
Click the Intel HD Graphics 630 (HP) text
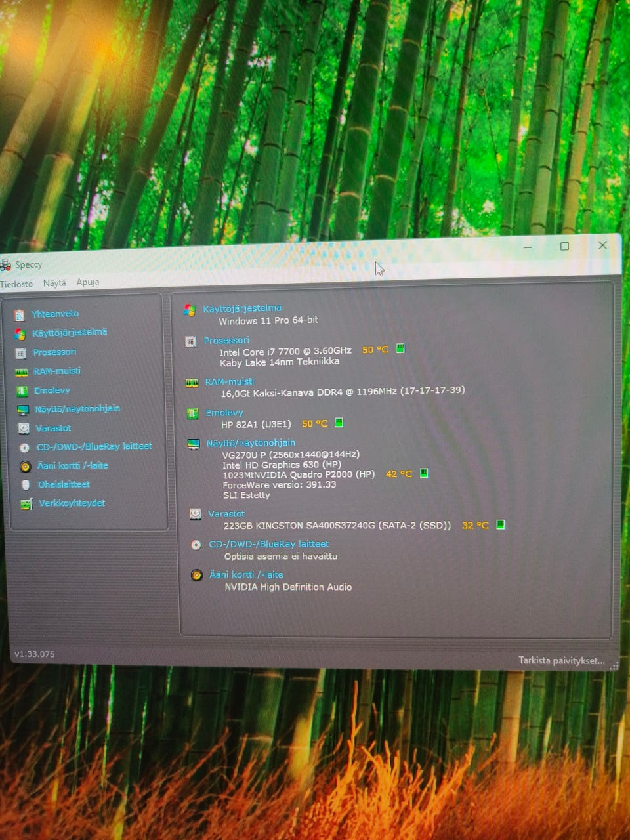coord(282,464)
